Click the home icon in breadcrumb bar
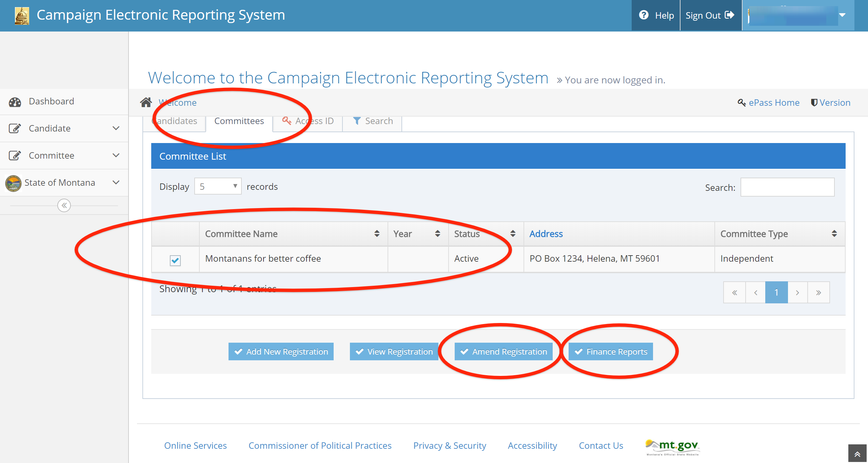868x463 pixels. click(x=146, y=102)
